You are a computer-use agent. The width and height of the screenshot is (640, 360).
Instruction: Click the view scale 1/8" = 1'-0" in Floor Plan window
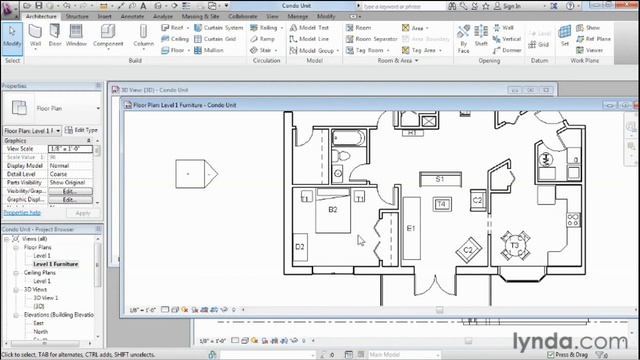point(142,310)
